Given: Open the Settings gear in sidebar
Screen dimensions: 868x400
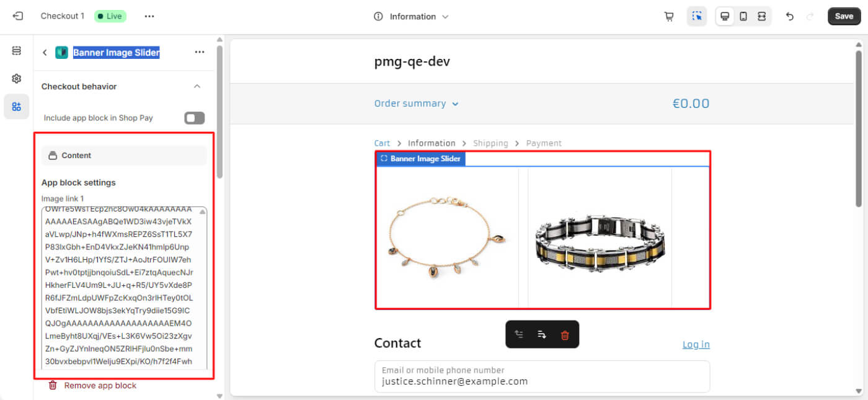Looking at the screenshot, I should [17, 79].
